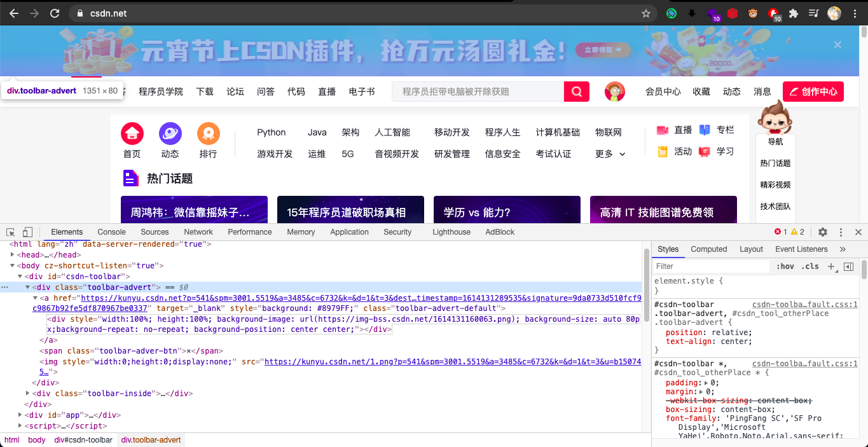Open Event Listeners tab

801,249
